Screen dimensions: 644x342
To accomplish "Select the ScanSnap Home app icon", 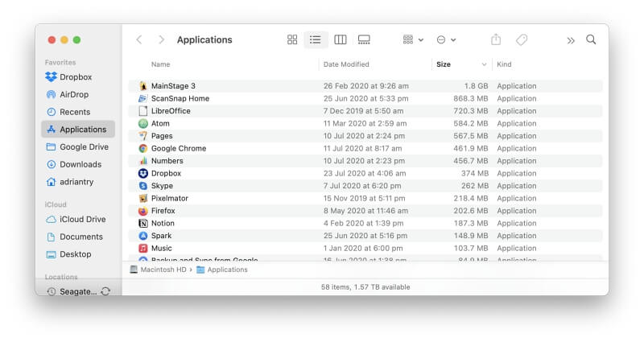I will [x=143, y=98].
